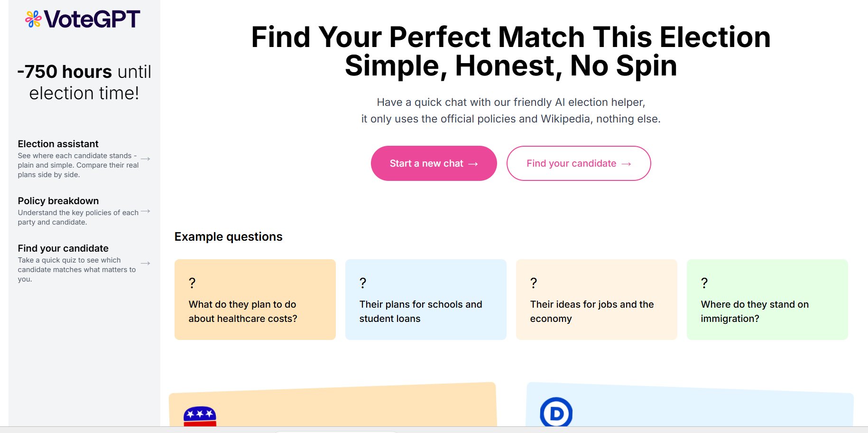This screenshot has width=868, height=433.
Task: Click the arrow next to Find your candidate sidebar item
Action: 146,264
